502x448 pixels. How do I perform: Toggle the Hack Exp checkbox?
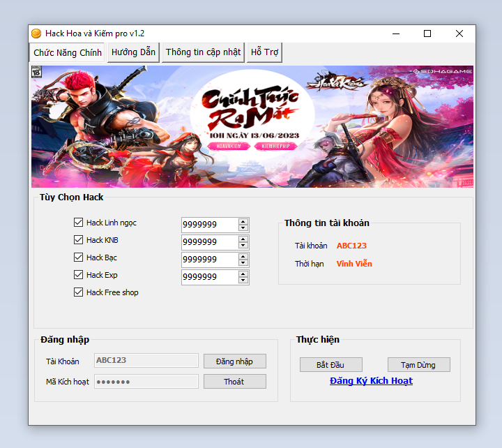click(x=78, y=275)
